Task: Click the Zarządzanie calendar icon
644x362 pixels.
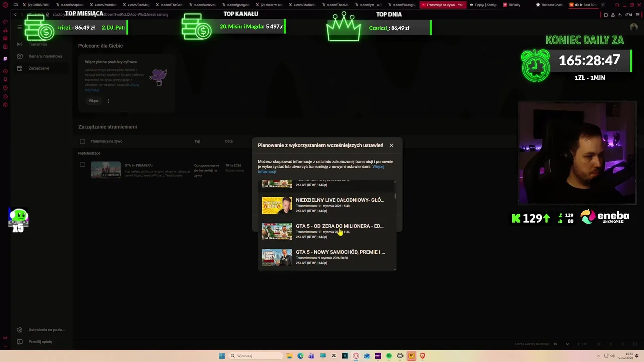Action: 20,68
